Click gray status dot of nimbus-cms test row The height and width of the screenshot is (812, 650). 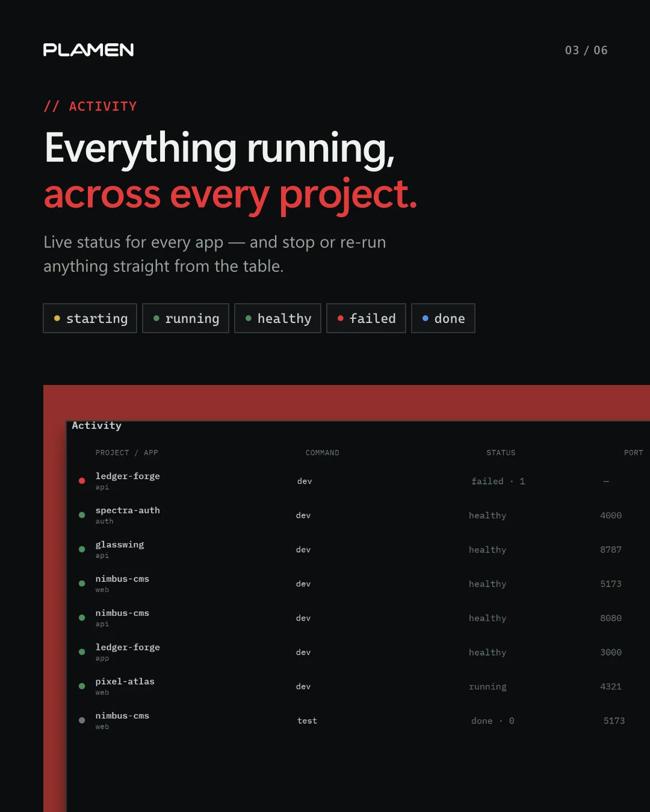pos(82,721)
